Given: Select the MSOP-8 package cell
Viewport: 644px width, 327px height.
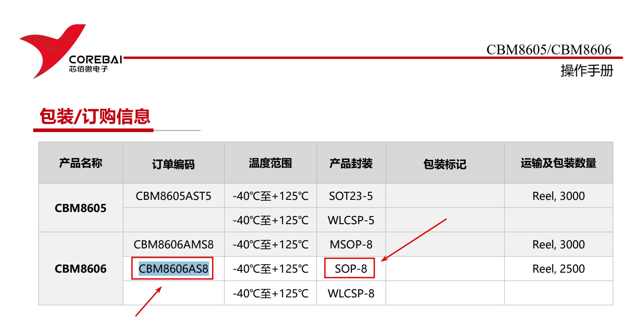Looking at the screenshot, I should click(x=351, y=244).
